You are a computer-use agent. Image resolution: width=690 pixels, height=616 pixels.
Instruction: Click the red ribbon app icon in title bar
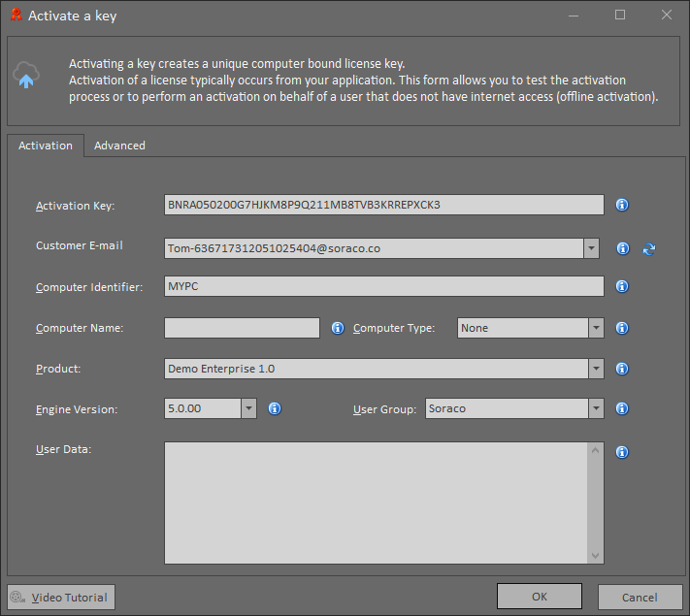[x=16, y=15]
